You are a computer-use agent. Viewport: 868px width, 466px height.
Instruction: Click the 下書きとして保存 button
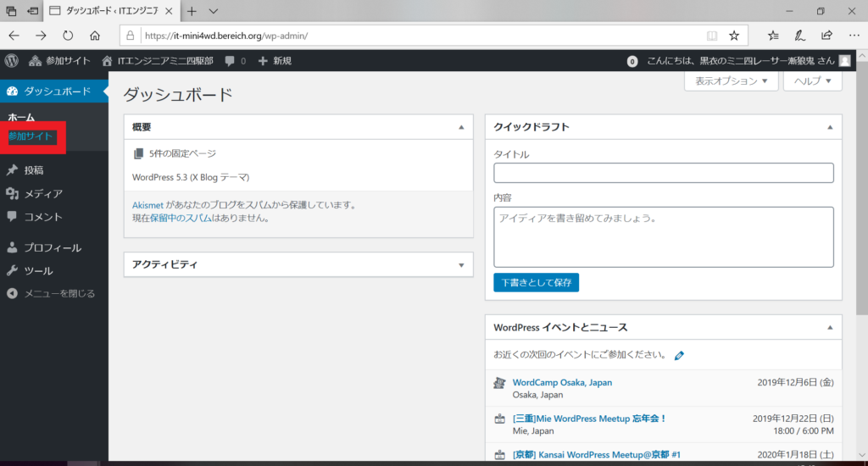pos(536,282)
